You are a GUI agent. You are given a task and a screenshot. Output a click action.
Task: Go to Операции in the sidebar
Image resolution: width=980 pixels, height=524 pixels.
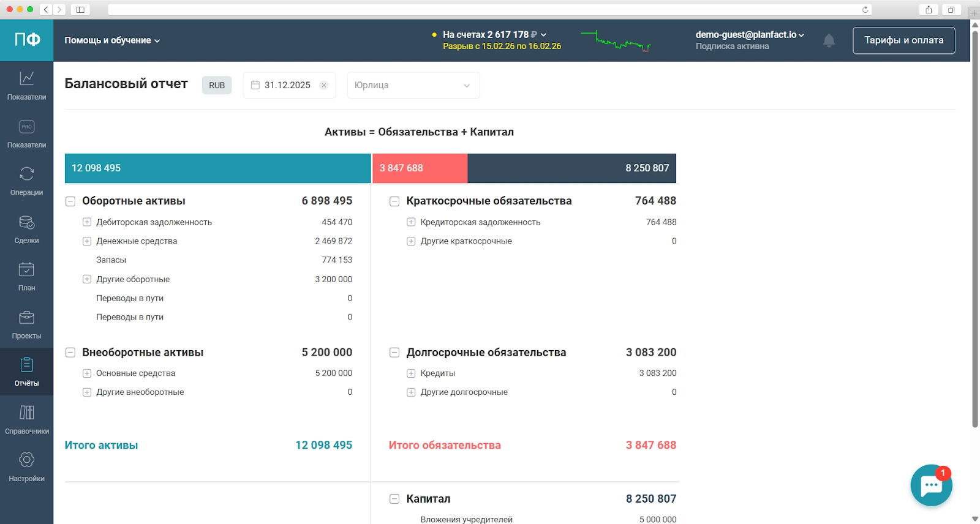pyautogui.click(x=26, y=181)
